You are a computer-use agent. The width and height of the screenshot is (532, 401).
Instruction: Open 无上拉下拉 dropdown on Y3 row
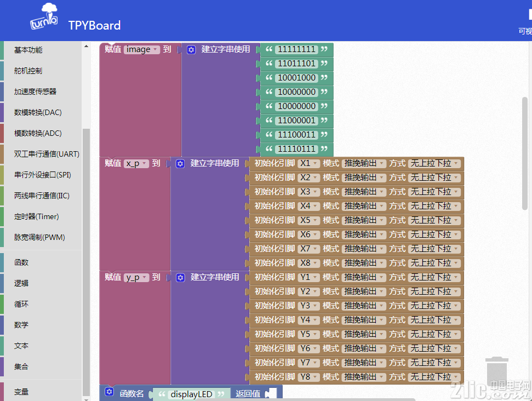[x=434, y=306]
